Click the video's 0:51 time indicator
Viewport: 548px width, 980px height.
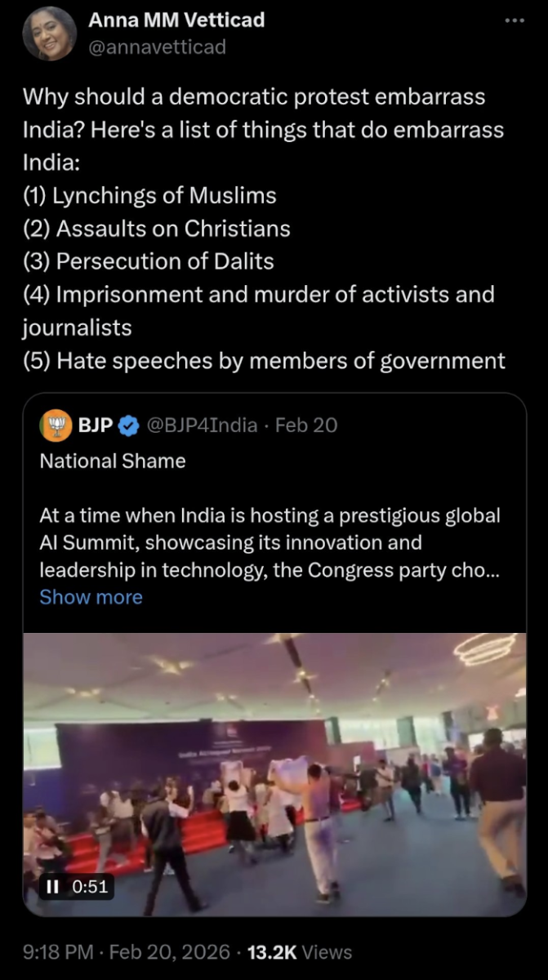(x=88, y=886)
